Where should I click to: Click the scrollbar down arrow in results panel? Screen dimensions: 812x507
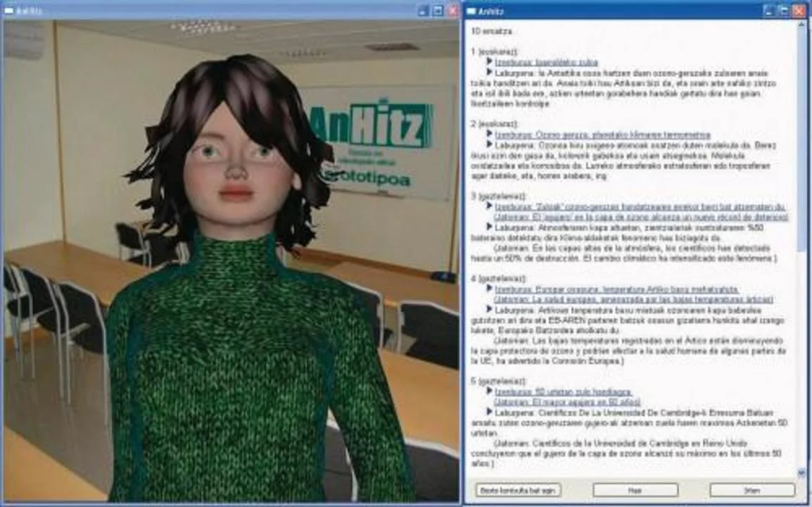802,472
